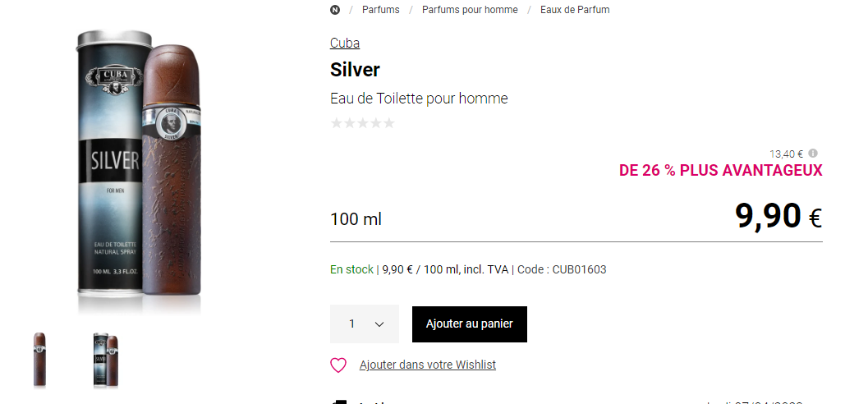Click the Notino home icon in breadcrumb
Screen dimensions: 868x404
click(335, 10)
